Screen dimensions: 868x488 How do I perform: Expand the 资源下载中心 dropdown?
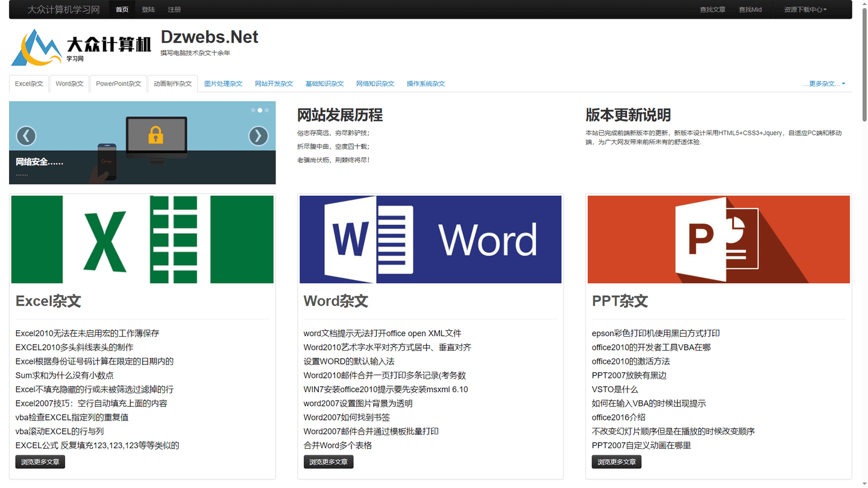[805, 10]
